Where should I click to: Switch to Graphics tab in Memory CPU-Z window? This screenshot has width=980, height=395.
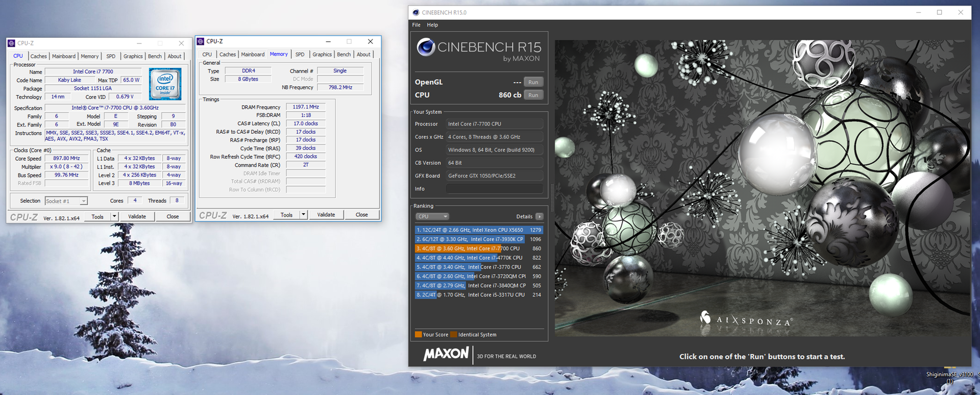[322, 54]
